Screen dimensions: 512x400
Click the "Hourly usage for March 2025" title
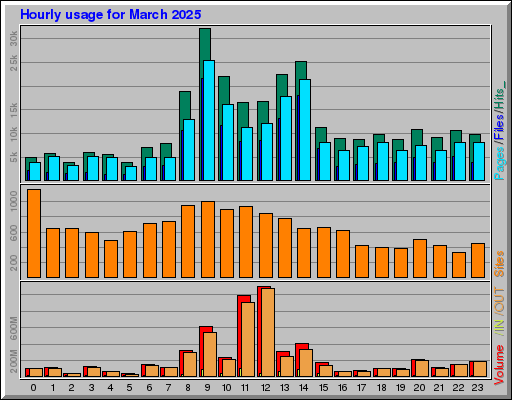pyautogui.click(x=110, y=15)
